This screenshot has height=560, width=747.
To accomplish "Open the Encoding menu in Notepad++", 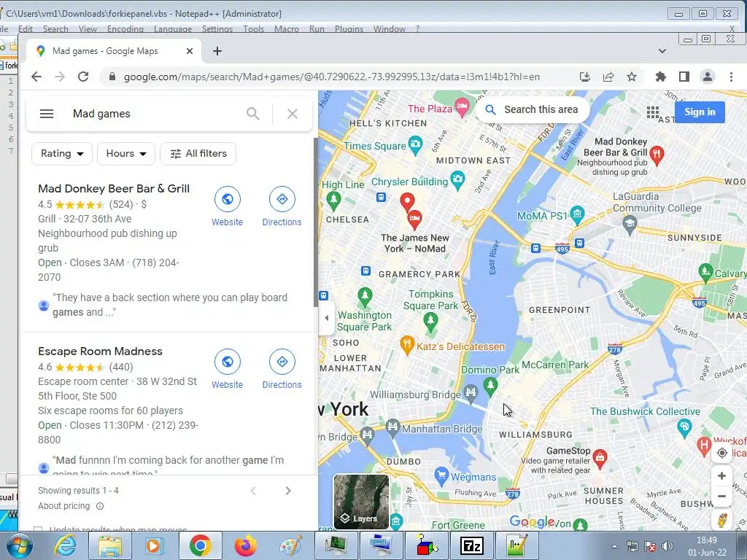I will [x=125, y=29].
